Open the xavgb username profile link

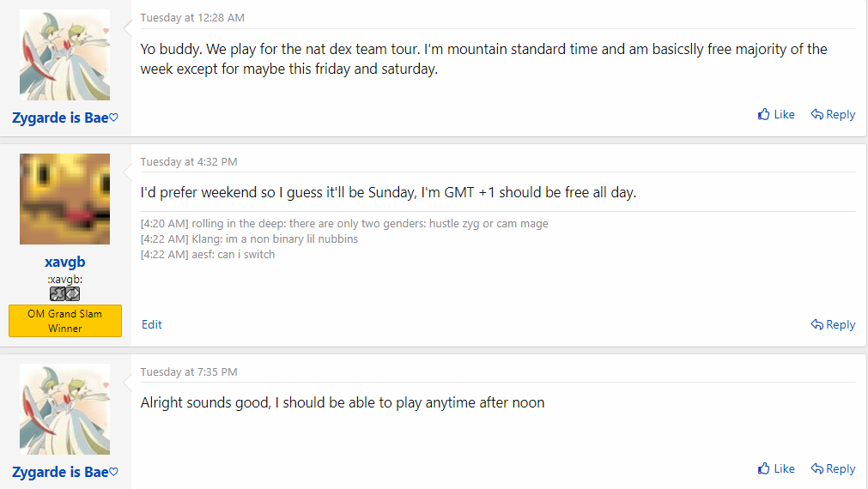tap(65, 262)
